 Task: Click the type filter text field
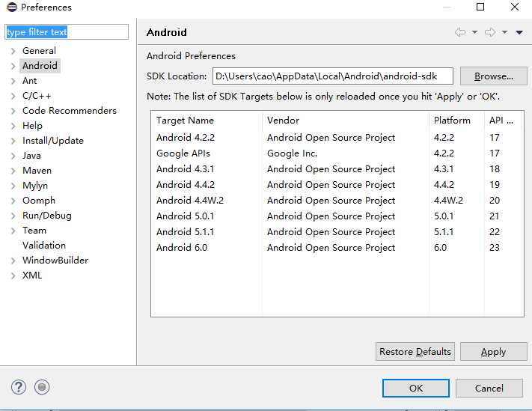67,32
